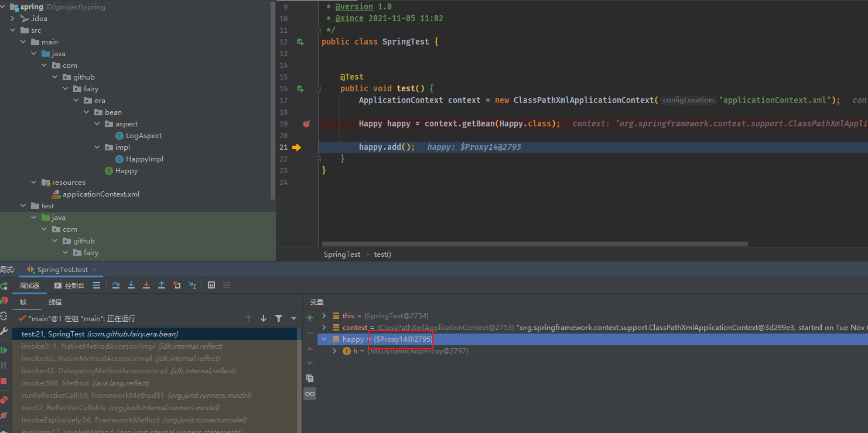868x433 pixels.
Task: Select previous frame with up arrow
Action: pyautogui.click(x=248, y=318)
